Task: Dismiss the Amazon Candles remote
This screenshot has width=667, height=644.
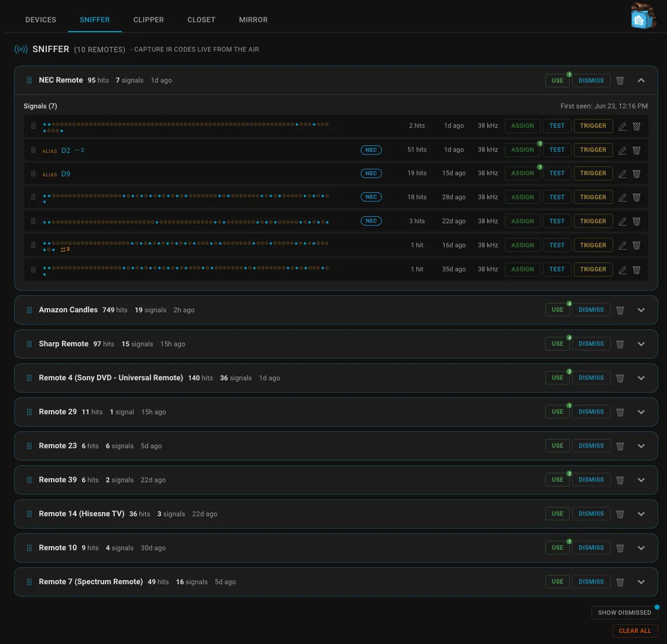Action: tap(591, 310)
